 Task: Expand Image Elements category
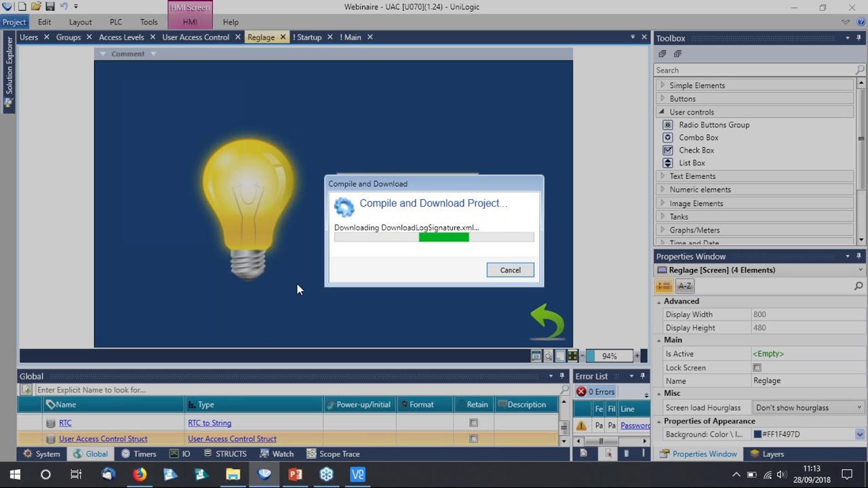coord(663,203)
